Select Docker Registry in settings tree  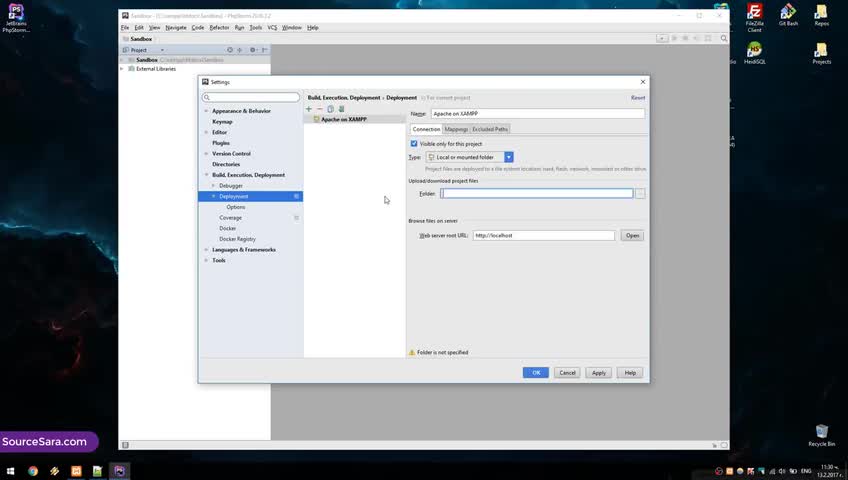(x=237, y=239)
